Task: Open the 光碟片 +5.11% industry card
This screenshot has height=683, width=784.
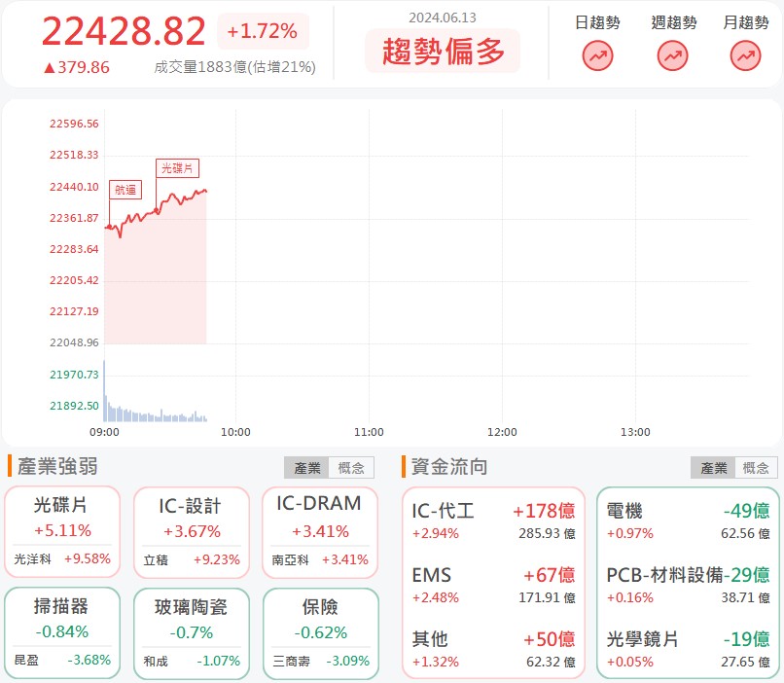Action: (62, 531)
